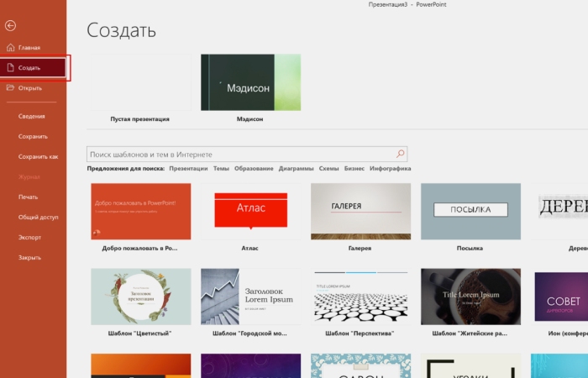Select the Мэдисон theme thumbnail
This screenshot has width=588, height=378.
click(250, 82)
